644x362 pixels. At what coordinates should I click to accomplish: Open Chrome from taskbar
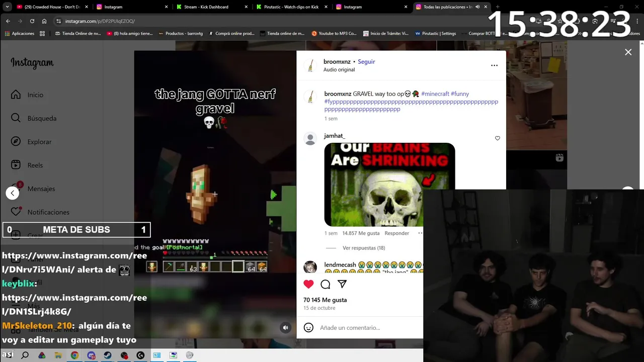[74, 355]
